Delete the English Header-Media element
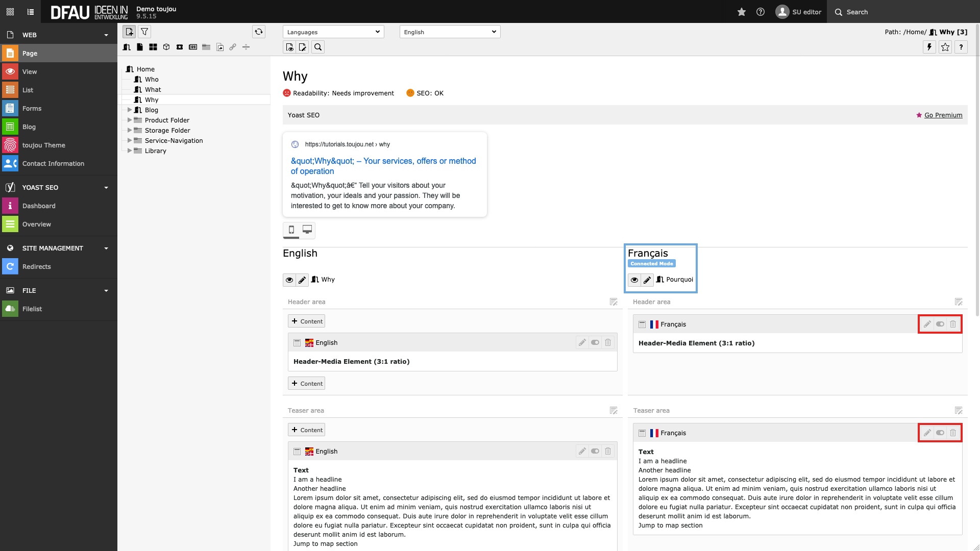980x551 pixels. 608,342
